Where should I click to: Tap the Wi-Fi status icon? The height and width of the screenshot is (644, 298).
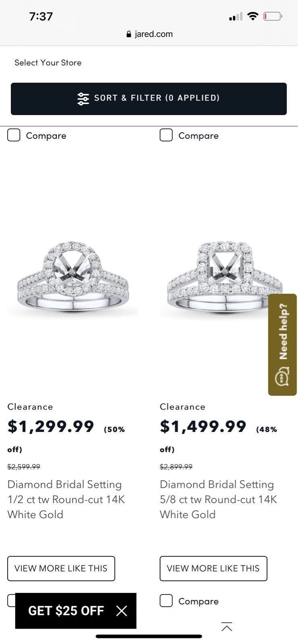point(252,16)
